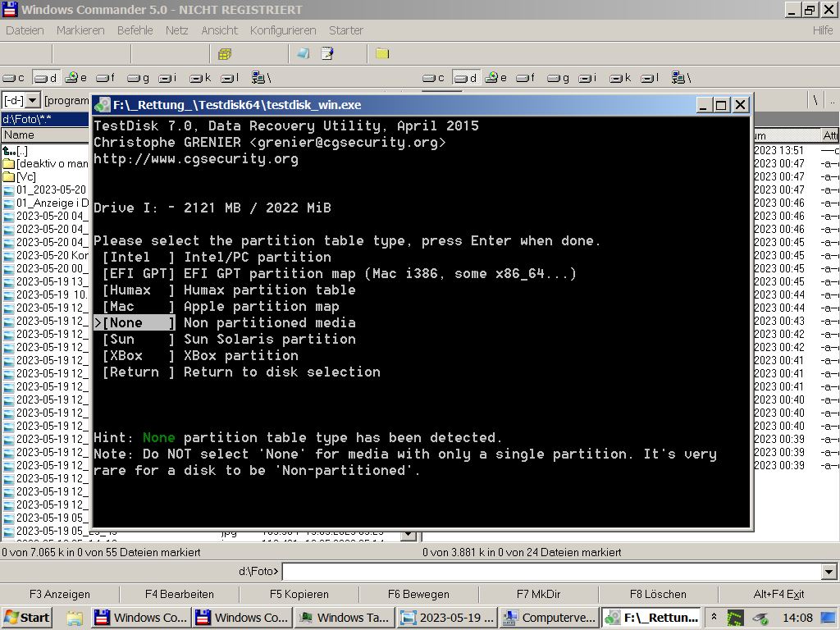Open network neighborhood in right drive bar
Screen dimensions: 840x630
tap(682, 78)
